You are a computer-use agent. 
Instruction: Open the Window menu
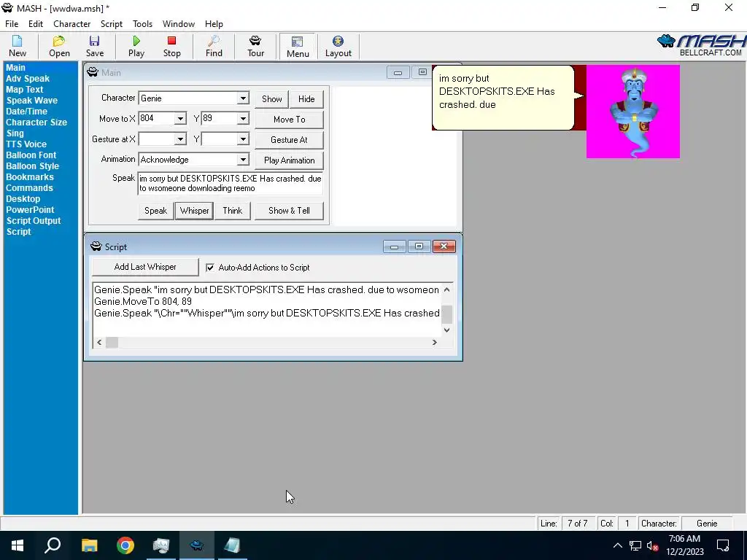[x=179, y=24]
